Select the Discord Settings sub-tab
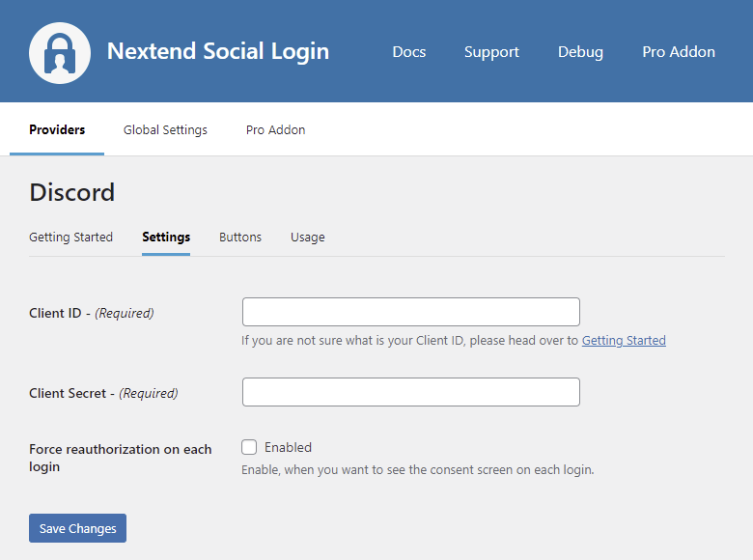 coord(166,237)
